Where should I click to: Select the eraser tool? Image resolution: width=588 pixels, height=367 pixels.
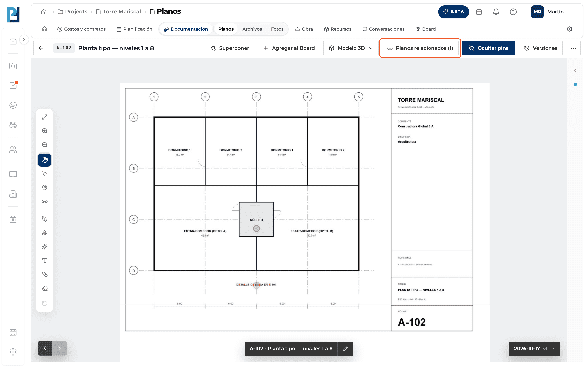45,288
